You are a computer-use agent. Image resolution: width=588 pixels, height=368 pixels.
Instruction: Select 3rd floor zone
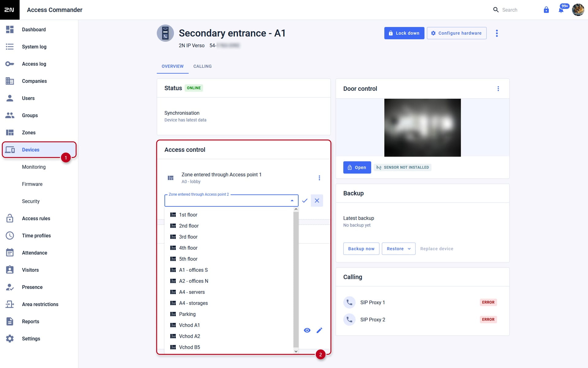click(x=229, y=237)
